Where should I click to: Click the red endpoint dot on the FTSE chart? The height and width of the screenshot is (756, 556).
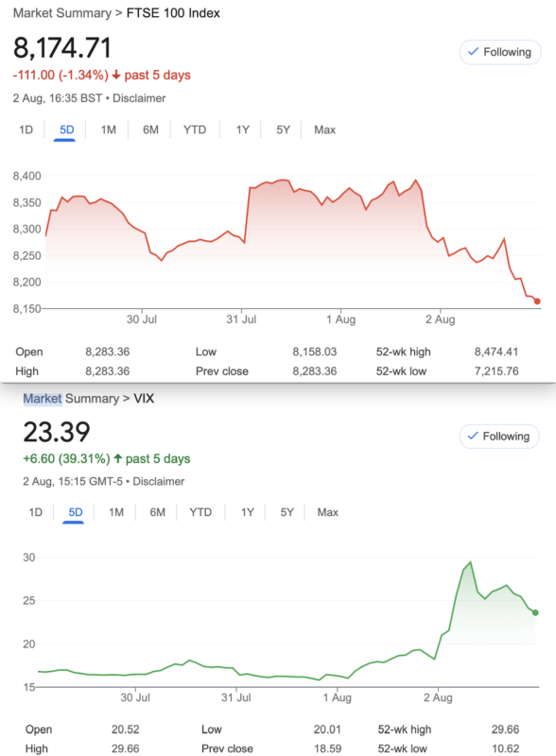537,301
